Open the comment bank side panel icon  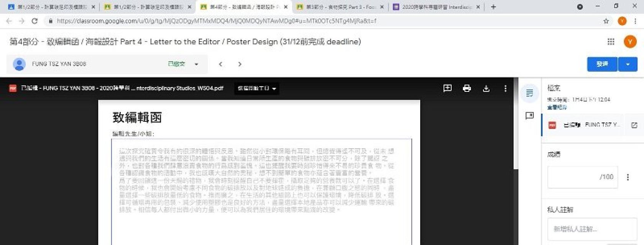tap(529, 116)
